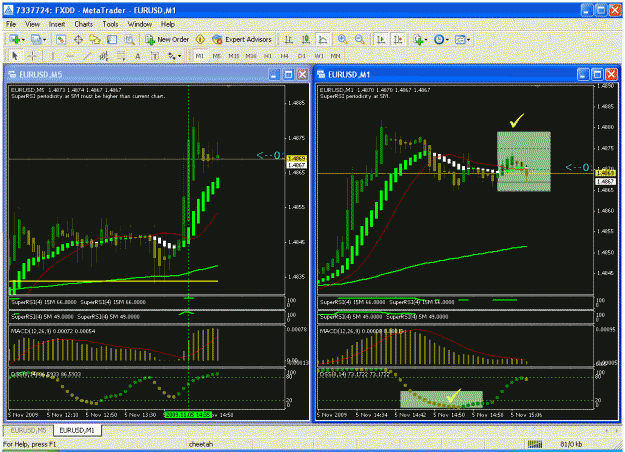Select the Text (A) drawing tool
Viewport: 625px width, 452px height.
pos(138,56)
